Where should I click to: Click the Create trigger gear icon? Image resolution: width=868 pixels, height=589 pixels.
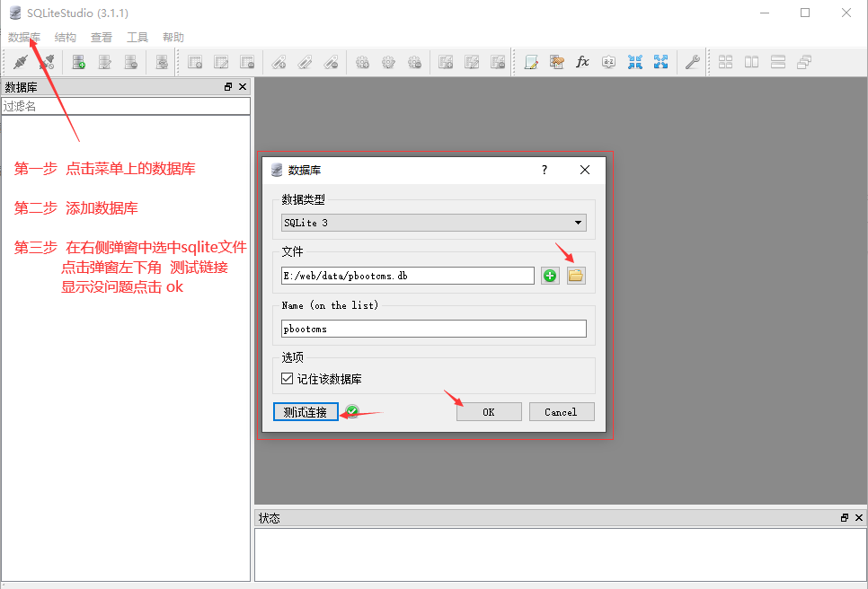(362, 62)
